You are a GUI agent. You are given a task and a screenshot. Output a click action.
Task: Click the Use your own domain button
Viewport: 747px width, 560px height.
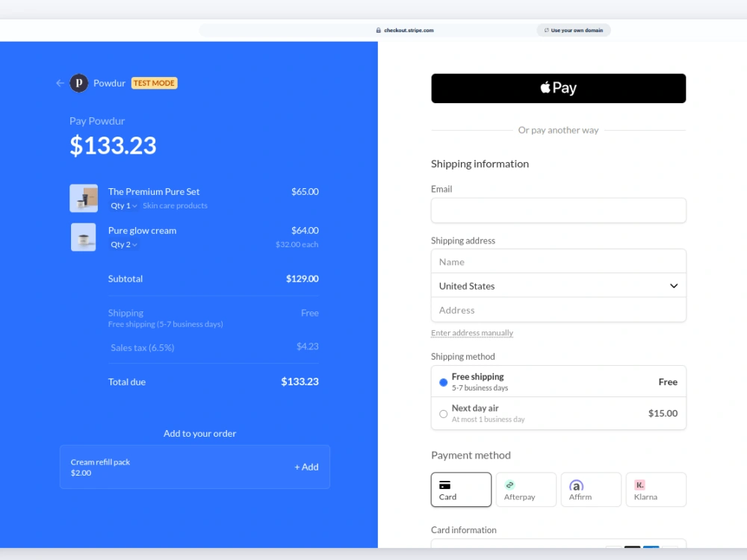[x=574, y=30]
